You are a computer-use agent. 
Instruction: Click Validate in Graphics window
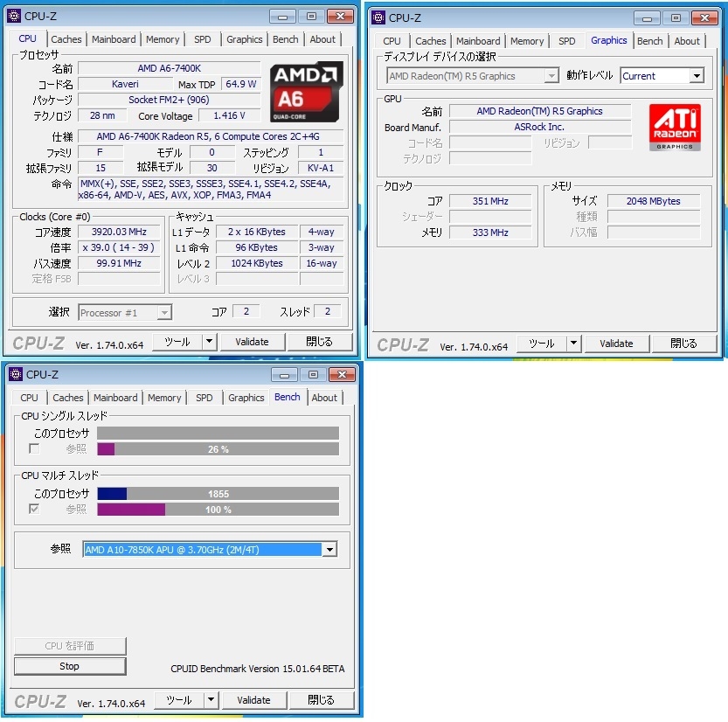click(x=617, y=344)
